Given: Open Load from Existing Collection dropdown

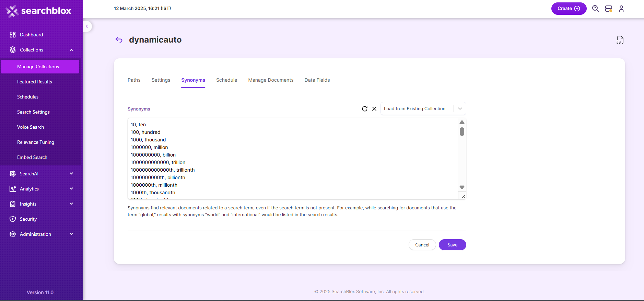Looking at the screenshot, I should click(423, 109).
